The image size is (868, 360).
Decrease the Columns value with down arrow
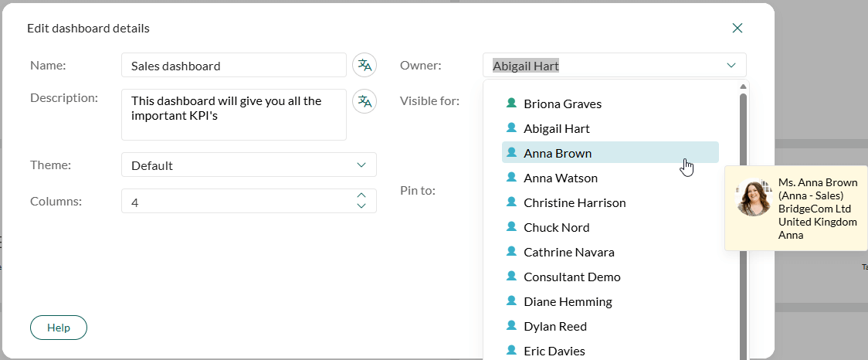361,206
